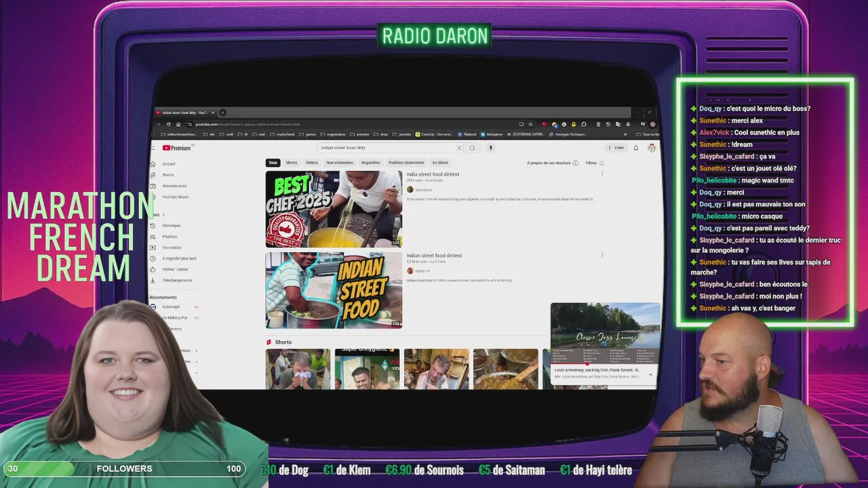This screenshot has width=868, height=488.
Task: Open the YouTube Music sidebar link
Action: click(x=176, y=197)
